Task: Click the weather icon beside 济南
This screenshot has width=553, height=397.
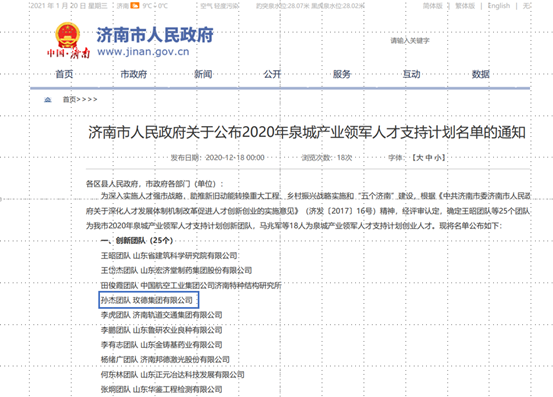Action: pyautogui.click(x=135, y=6)
